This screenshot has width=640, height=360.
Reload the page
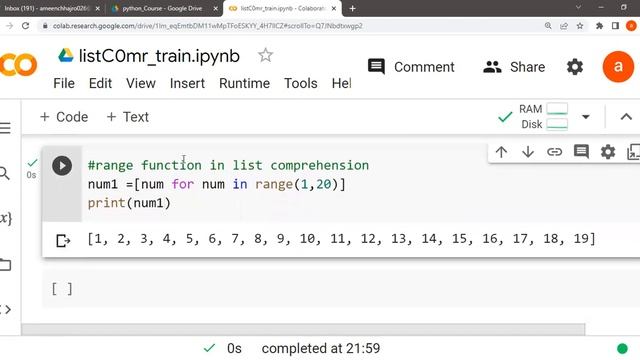point(25,26)
